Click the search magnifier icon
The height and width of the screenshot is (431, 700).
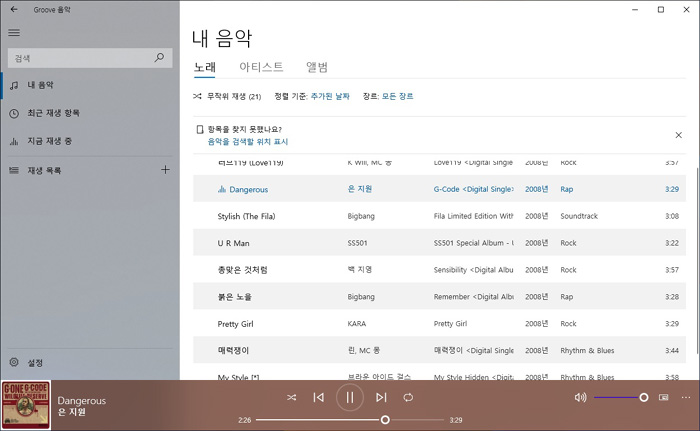click(159, 58)
